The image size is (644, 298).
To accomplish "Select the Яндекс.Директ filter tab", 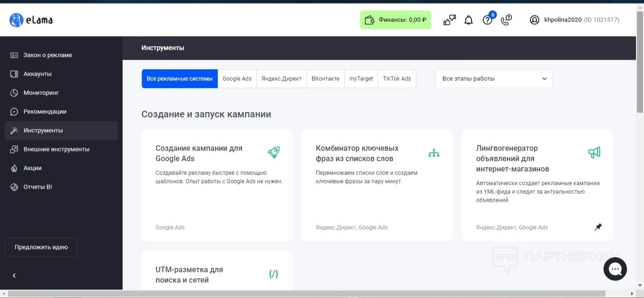I will [281, 79].
